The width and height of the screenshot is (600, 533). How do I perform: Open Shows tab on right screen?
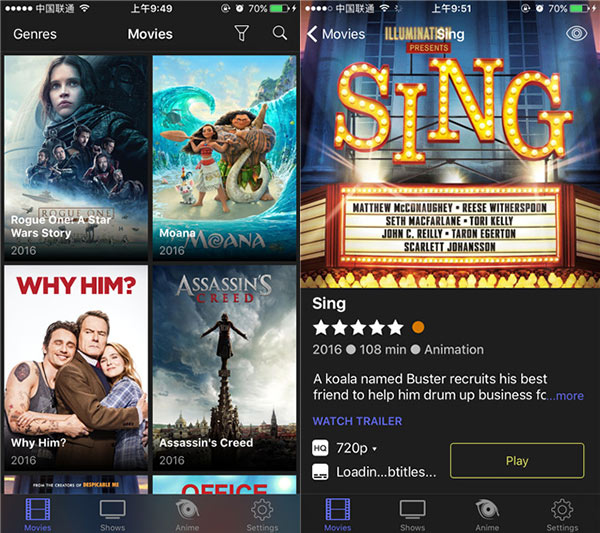pyautogui.click(x=412, y=515)
